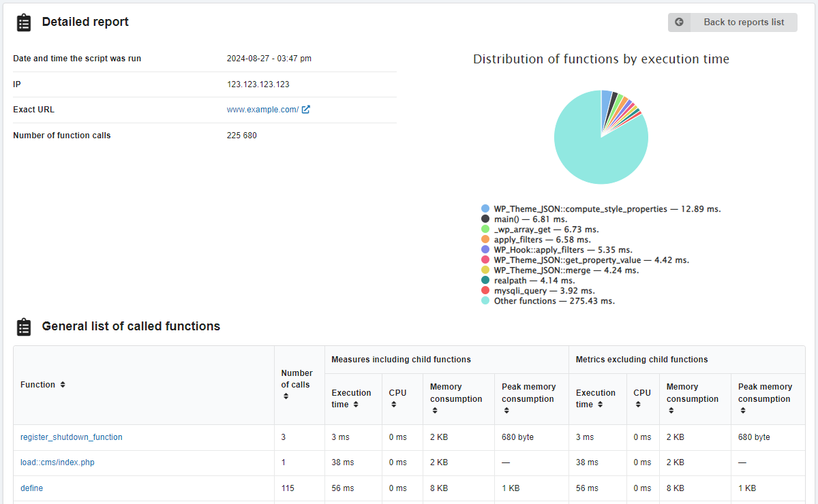This screenshot has width=818, height=504.
Task: Sort by exclusive Execution time header
Action: (x=595, y=398)
